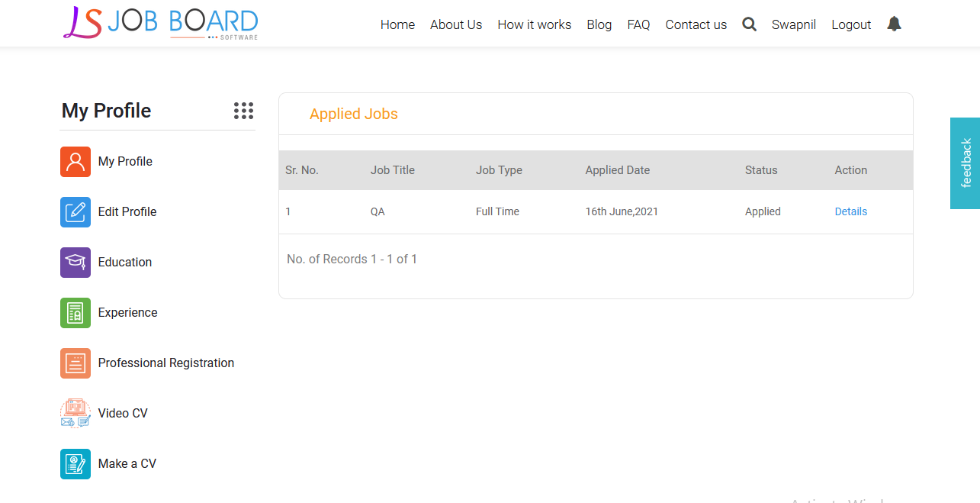The width and height of the screenshot is (980, 503).
Task: Select the Video CV icon
Action: 75,412
